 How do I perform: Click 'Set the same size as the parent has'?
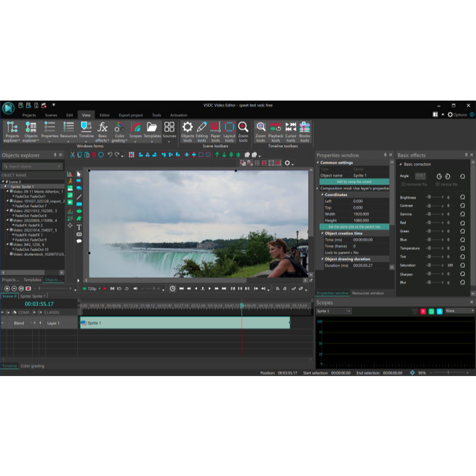pyautogui.click(x=354, y=227)
